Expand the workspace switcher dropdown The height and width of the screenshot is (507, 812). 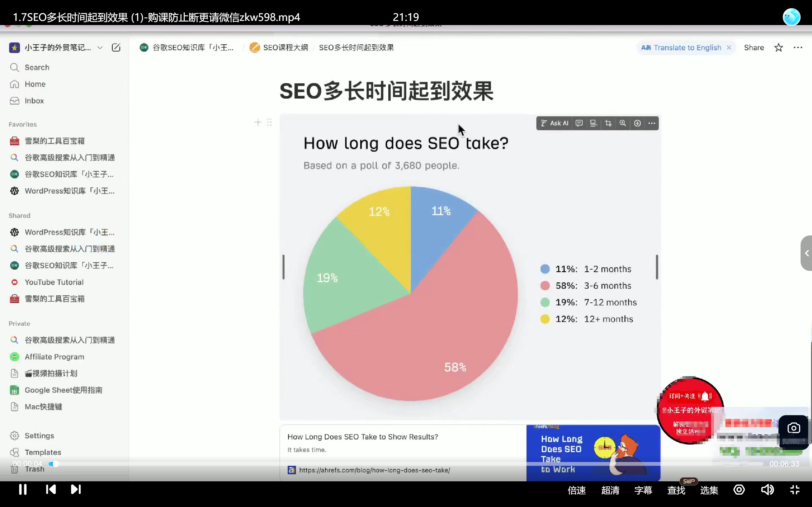click(100, 48)
